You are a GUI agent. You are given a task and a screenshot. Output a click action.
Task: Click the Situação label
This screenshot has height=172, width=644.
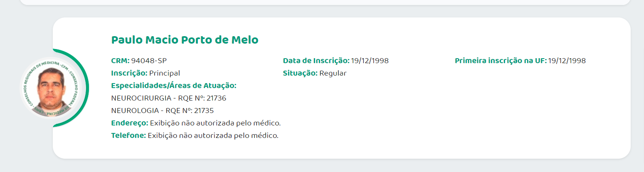click(x=300, y=73)
